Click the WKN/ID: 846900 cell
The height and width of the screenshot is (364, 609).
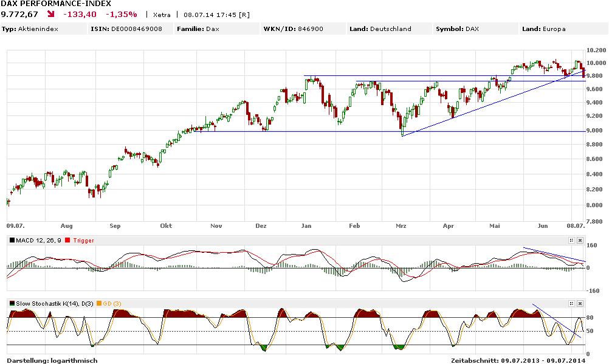pos(303,29)
